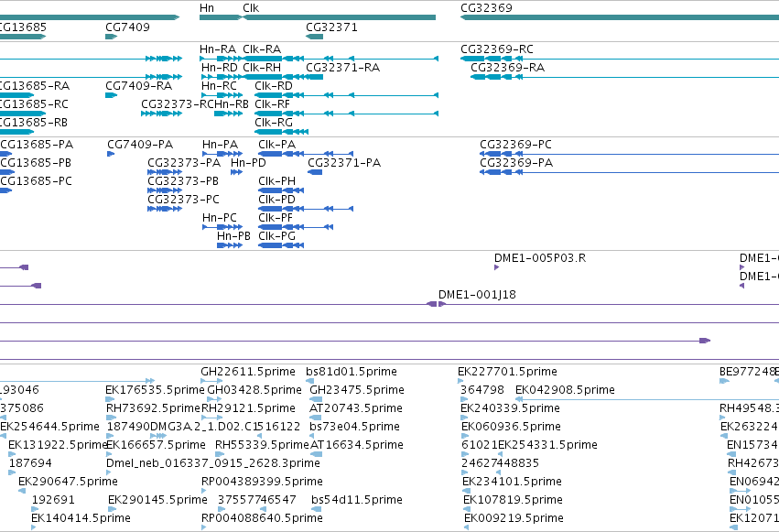
Task: Click the bs54d11.5prime EST label
Action: [357, 501]
